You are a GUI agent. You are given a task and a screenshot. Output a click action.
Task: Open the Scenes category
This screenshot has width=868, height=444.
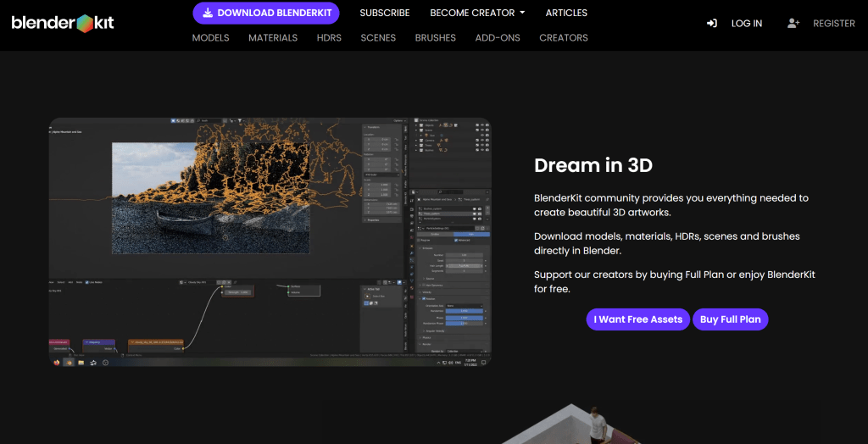click(378, 37)
